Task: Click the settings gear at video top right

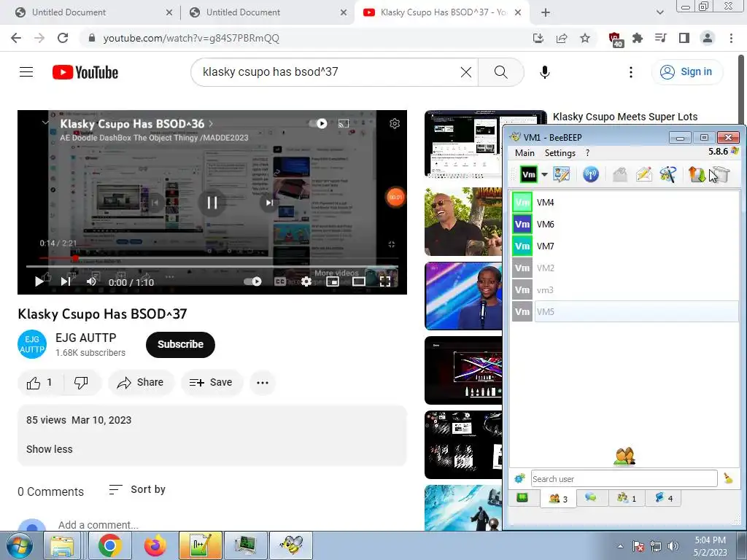Action: [395, 124]
